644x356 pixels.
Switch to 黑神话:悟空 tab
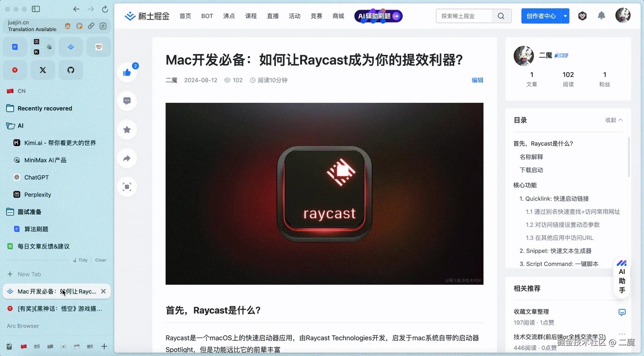[x=56, y=309]
